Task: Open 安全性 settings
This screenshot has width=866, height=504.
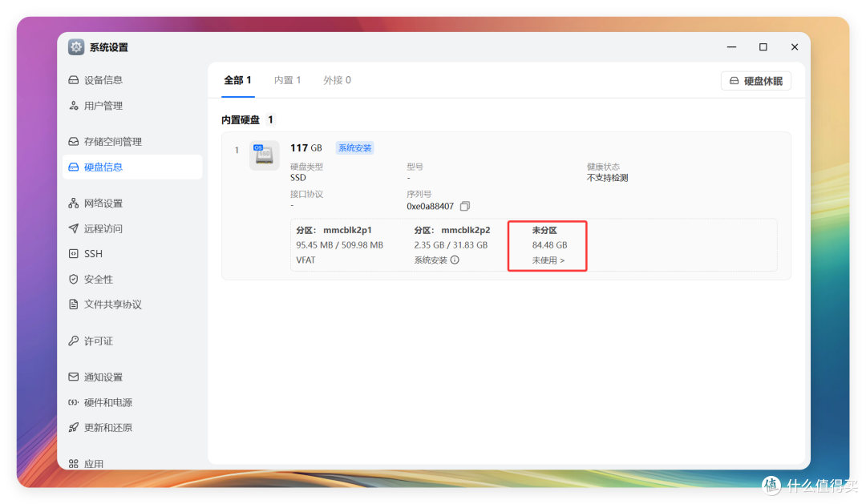Action: tap(98, 280)
